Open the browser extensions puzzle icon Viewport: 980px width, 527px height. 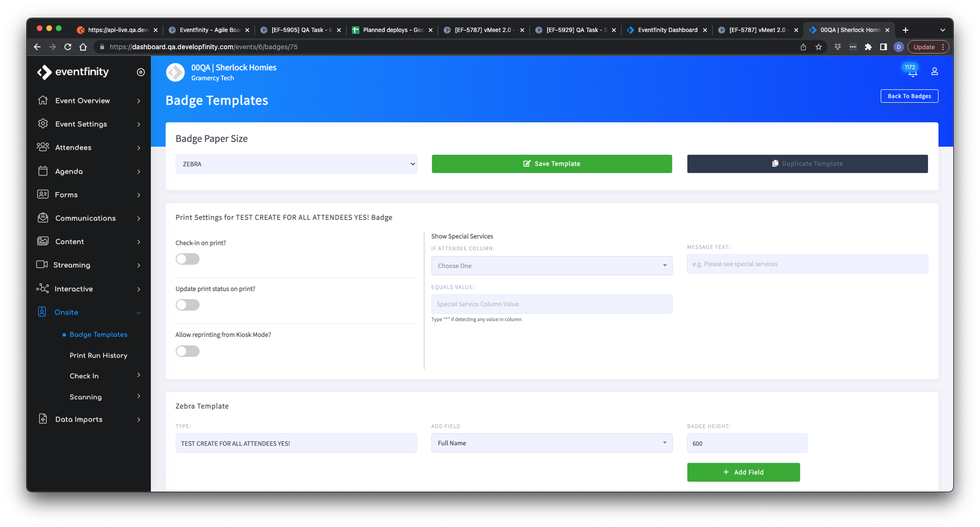[x=868, y=47]
